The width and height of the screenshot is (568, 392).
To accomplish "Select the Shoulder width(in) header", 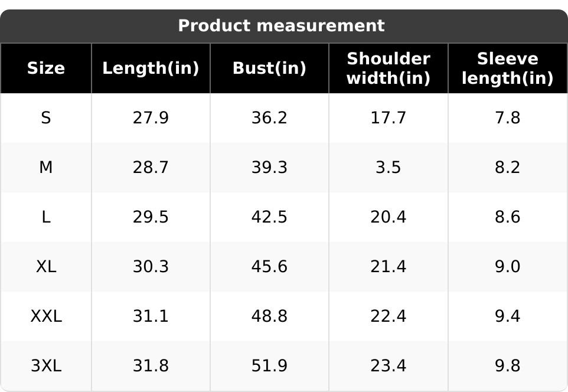I will click(x=388, y=68).
